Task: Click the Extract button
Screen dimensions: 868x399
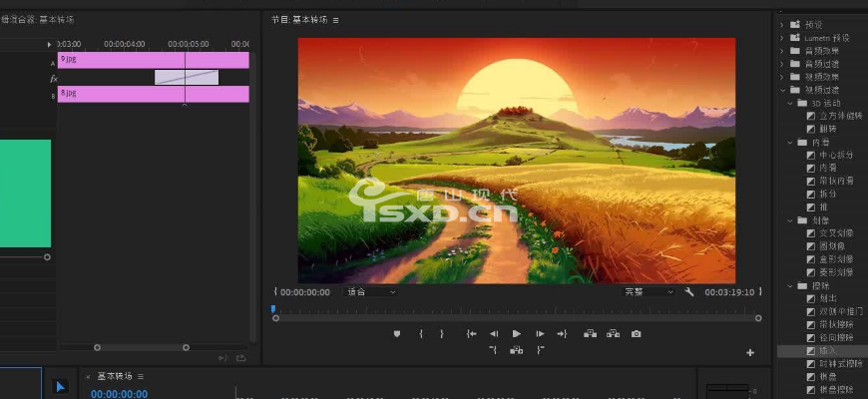Action: click(x=613, y=334)
